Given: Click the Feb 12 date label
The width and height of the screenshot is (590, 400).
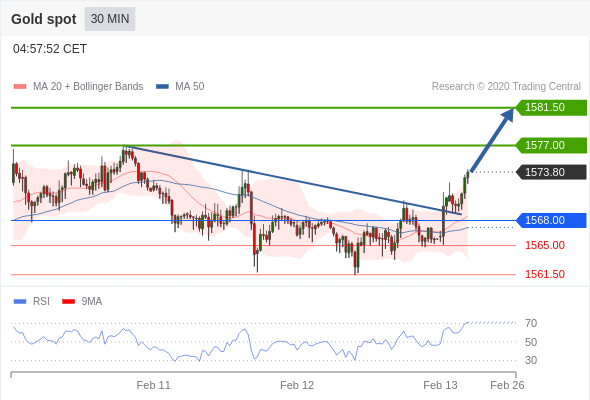Looking at the screenshot, I should pyautogui.click(x=297, y=385).
